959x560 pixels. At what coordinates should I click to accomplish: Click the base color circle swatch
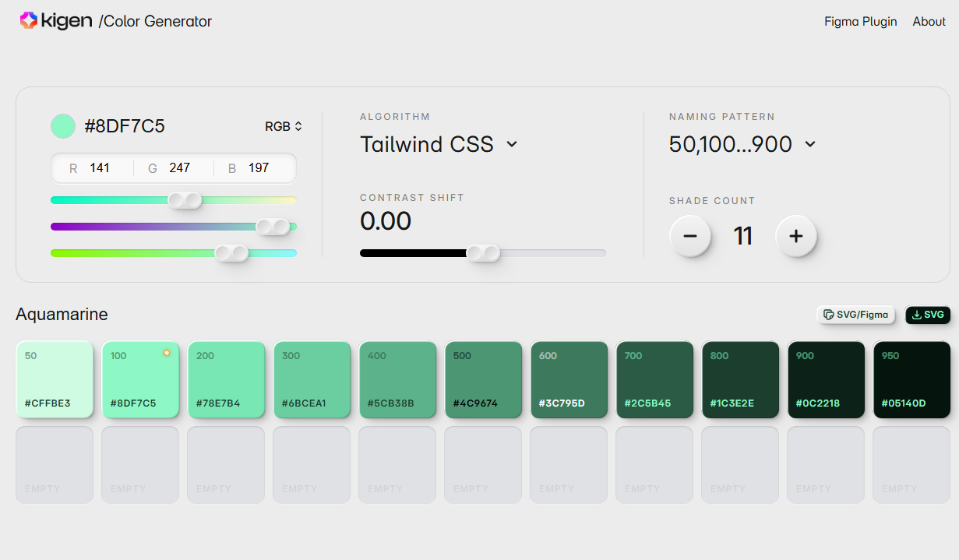click(x=63, y=126)
